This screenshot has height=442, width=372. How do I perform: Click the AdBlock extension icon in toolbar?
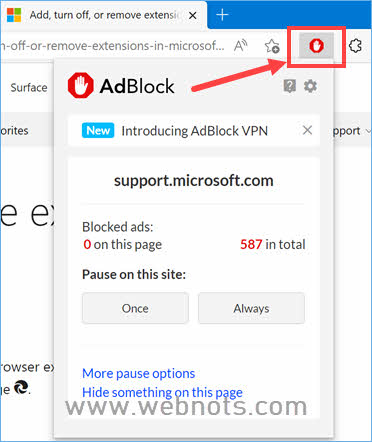[x=316, y=46]
